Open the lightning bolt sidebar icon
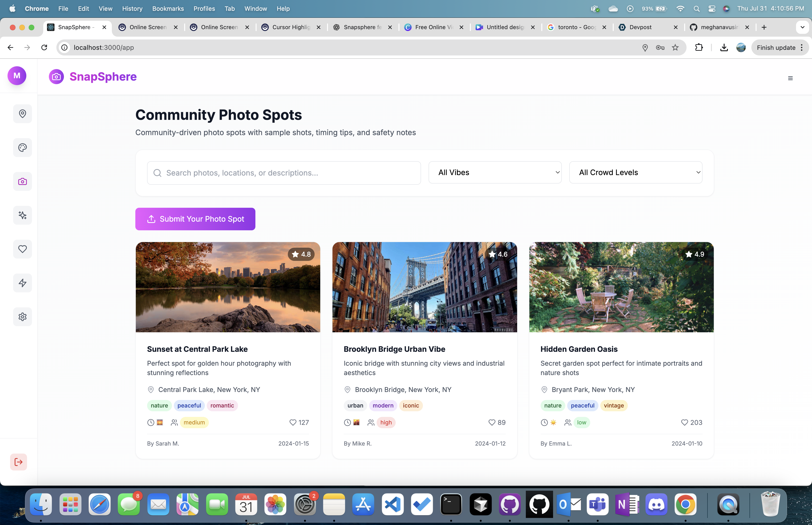Screen dimensions: 812x525 tap(23, 283)
